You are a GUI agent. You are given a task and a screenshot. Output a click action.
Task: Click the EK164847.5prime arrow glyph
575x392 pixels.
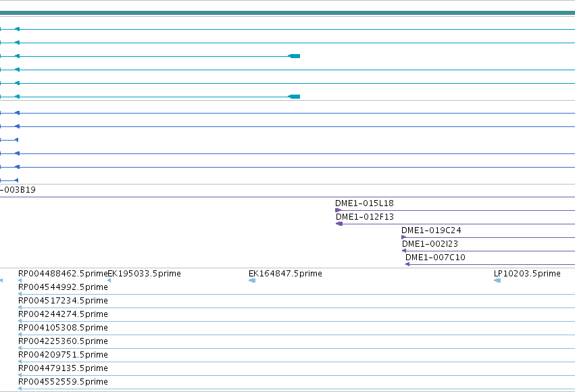[x=252, y=280]
